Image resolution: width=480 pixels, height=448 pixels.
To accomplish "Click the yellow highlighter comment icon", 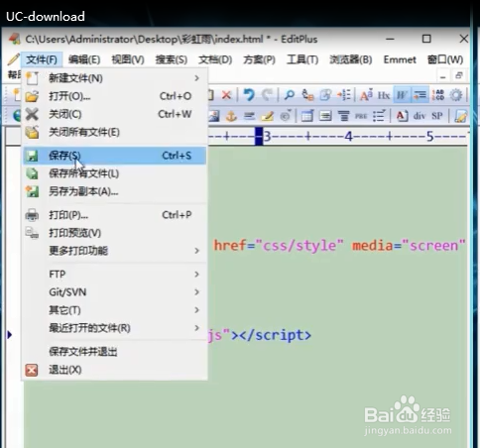I will (x=267, y=116).
